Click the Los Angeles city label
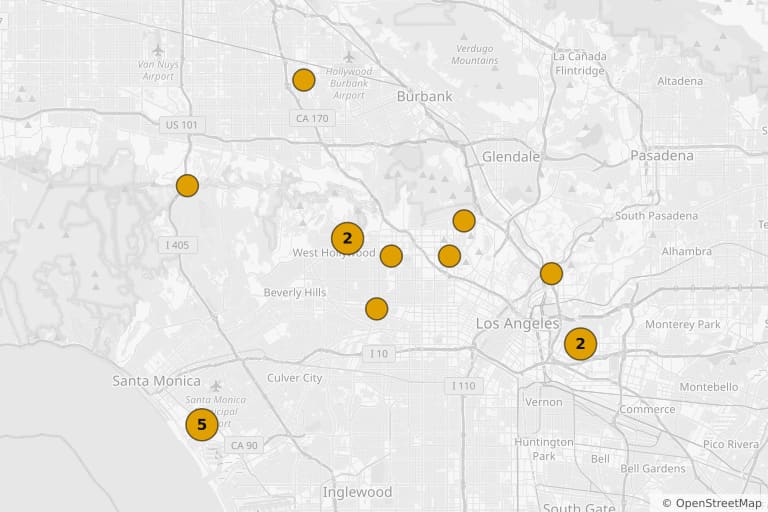Viewport: 768px width, 512px height. coord(517,323)
